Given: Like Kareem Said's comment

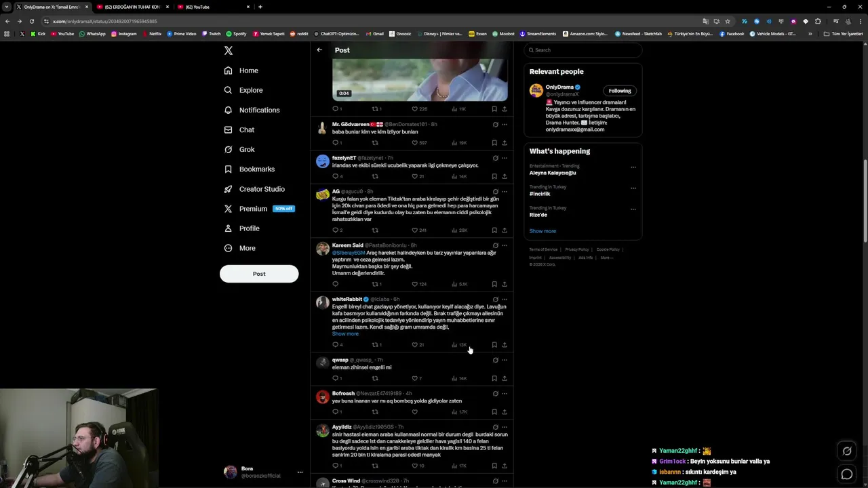Looking at the screenshot, I should tap(415, 284).
